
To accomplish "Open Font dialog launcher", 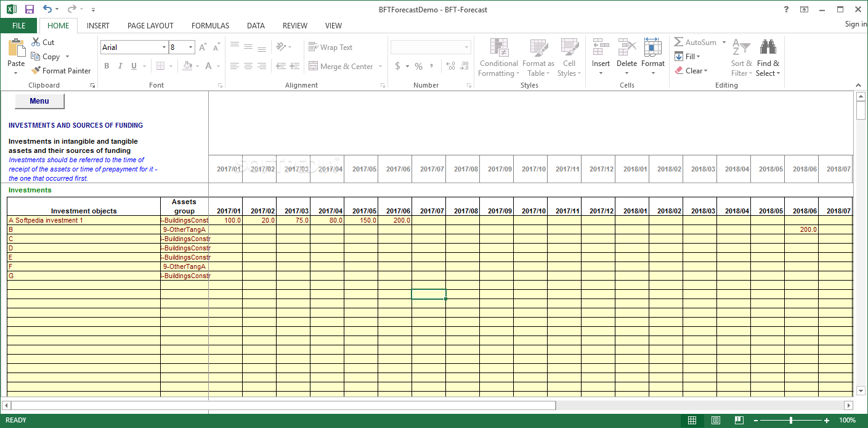I will click(220, 85).
